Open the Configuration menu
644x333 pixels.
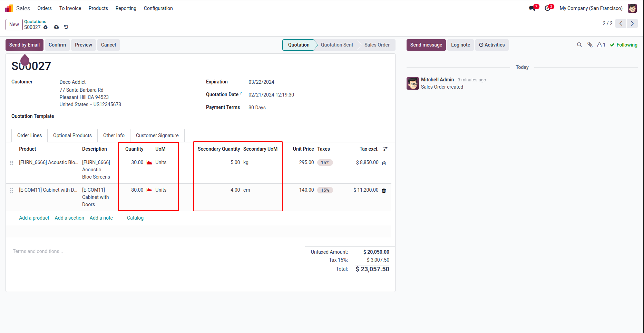(158, 8)
